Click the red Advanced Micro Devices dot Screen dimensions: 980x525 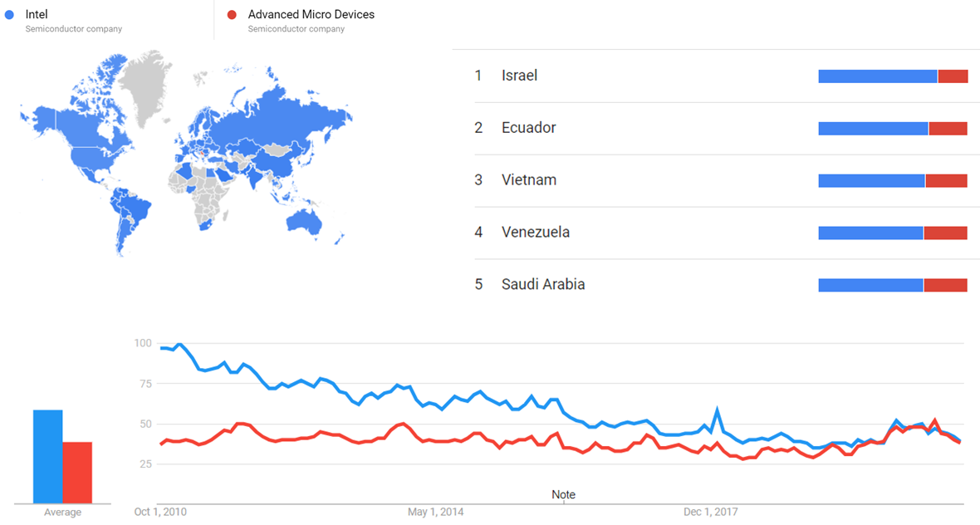point(232,15)
